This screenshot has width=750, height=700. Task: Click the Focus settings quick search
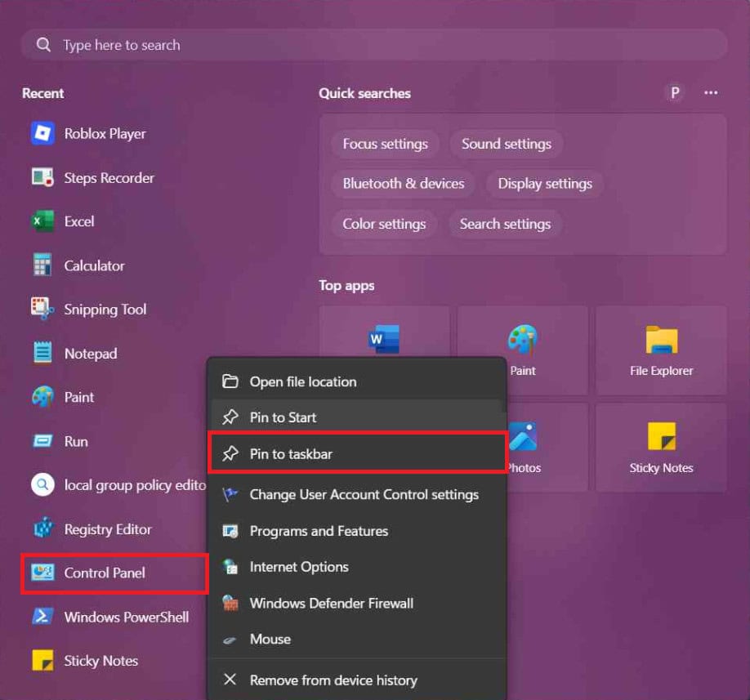tap(385, 144)
